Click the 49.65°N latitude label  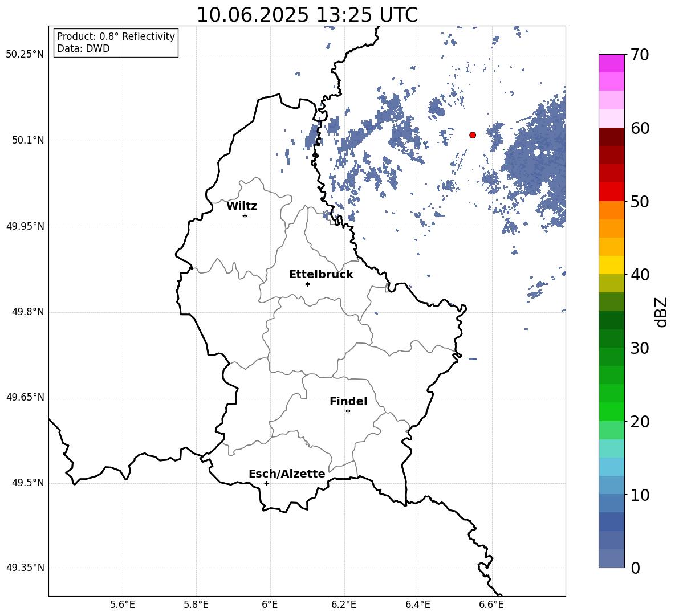pos(25,397)
